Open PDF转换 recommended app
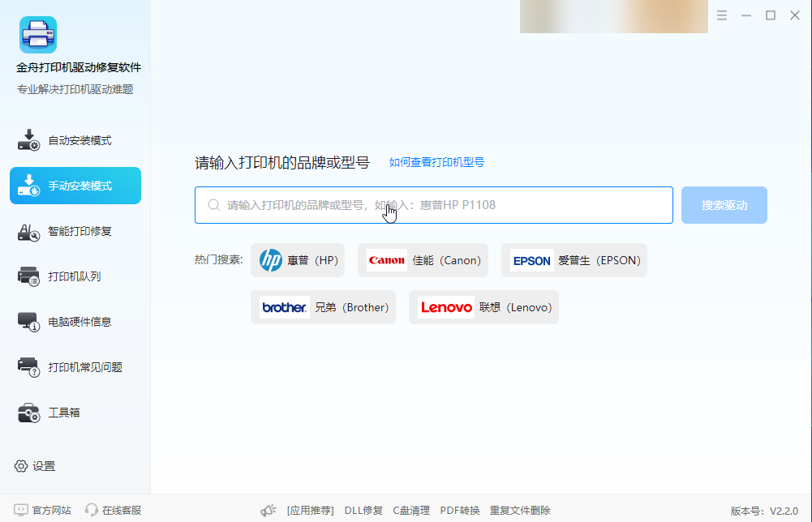The width and height of the screenshot is (812, 522). [460, 511]
